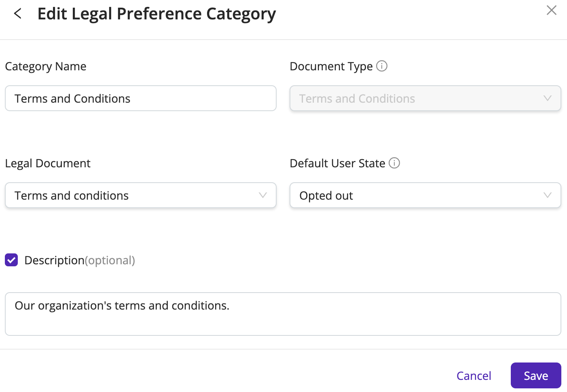Show info tooltip next to Document Type
Viewport: 567px width, 392px height.
click(x=382, y=66)
